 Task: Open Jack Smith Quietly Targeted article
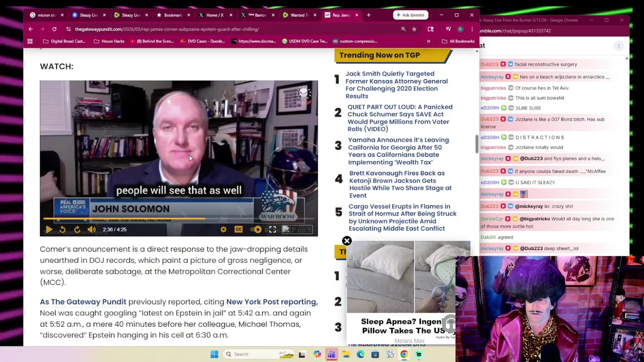pos(396,84)
